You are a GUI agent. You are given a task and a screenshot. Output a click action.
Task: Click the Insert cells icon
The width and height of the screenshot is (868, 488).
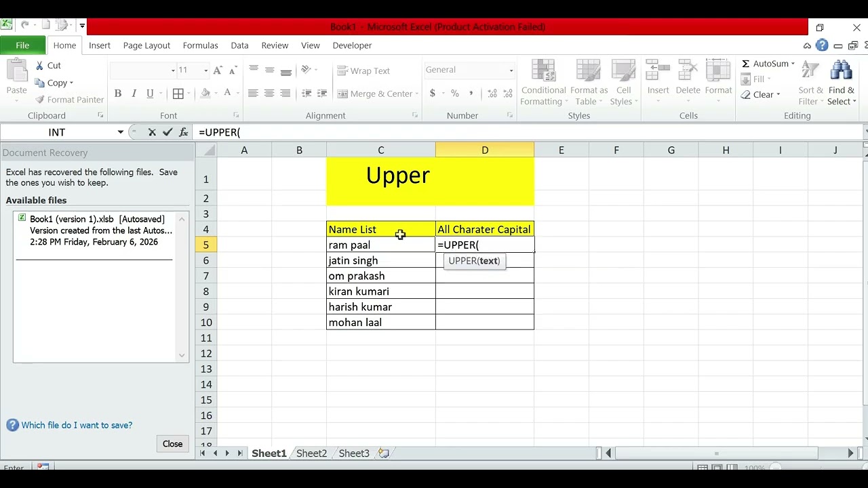tap(658, 71)
